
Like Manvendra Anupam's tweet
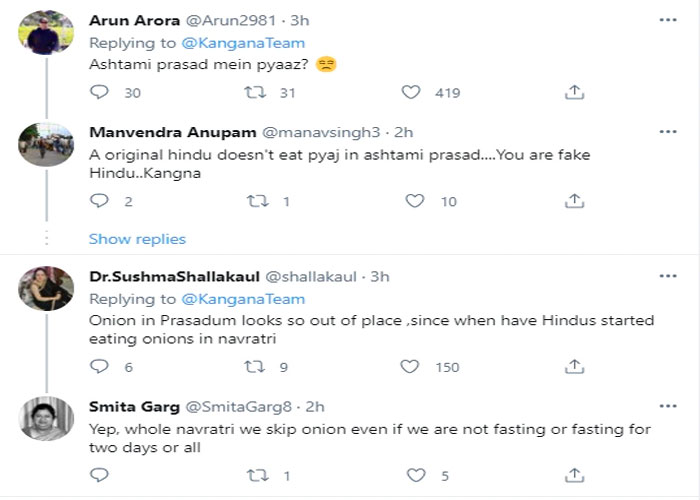415,201
